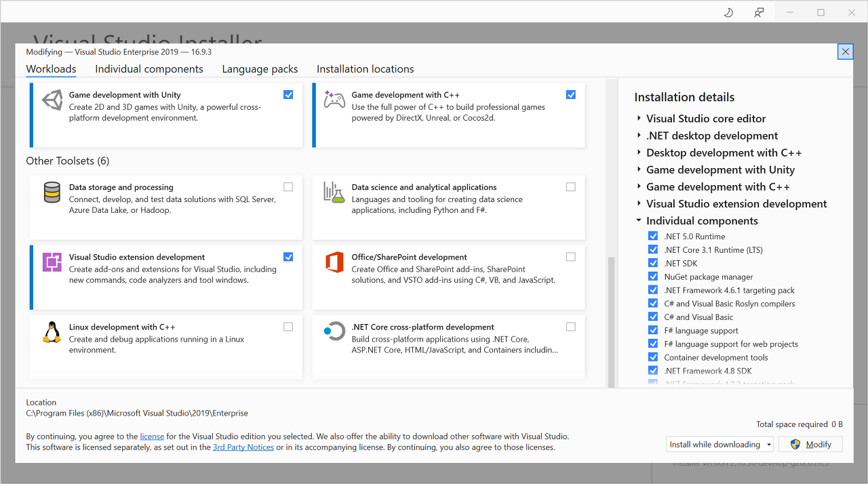Check Data science and analytical applications
Screen dimensions: 868x484
(570, 187)
